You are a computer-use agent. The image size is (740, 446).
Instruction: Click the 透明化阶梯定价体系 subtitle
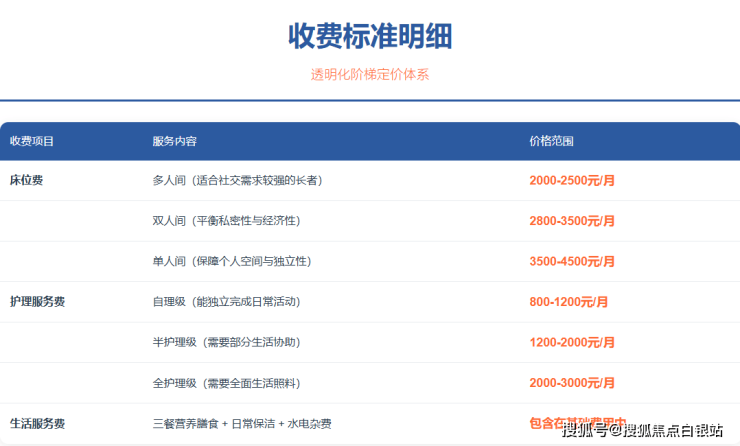(x=370, y=75)
